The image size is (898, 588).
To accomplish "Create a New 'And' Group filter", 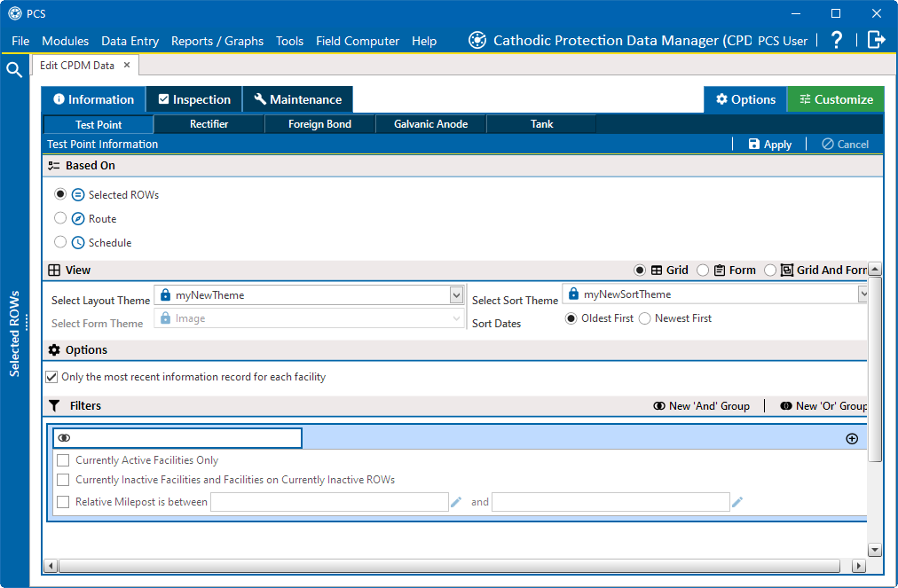I will point(701,405).
